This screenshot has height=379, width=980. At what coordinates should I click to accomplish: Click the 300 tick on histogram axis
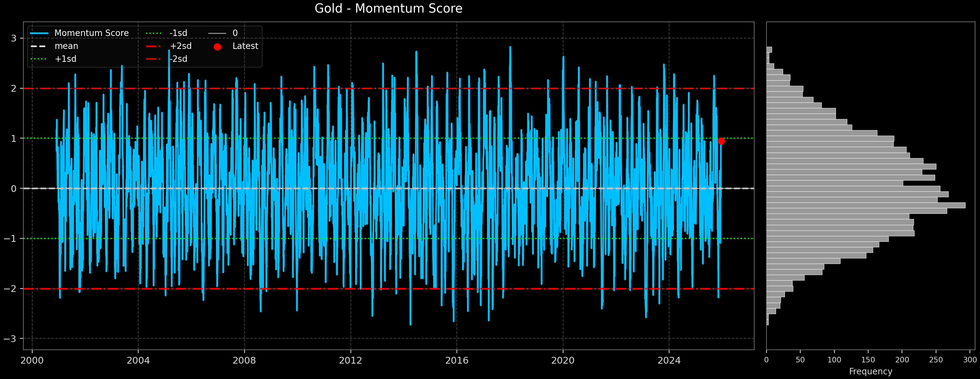pos(970,360)
